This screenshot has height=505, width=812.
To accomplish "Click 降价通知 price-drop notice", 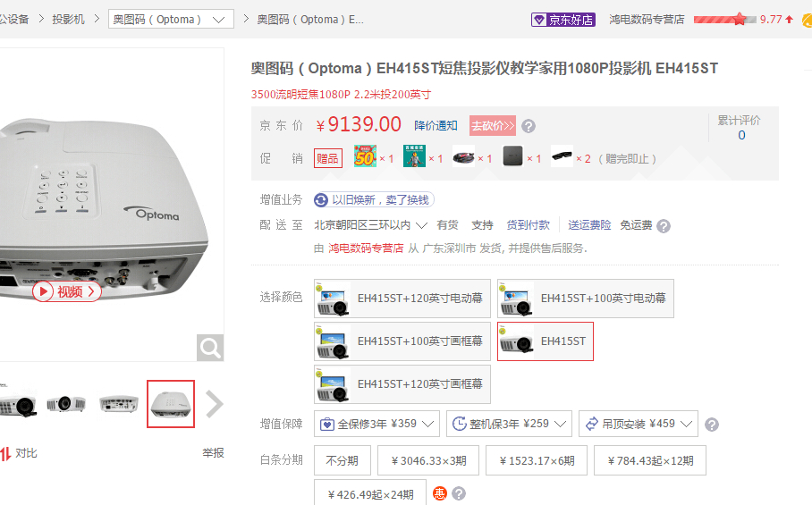I will point(436,126).
